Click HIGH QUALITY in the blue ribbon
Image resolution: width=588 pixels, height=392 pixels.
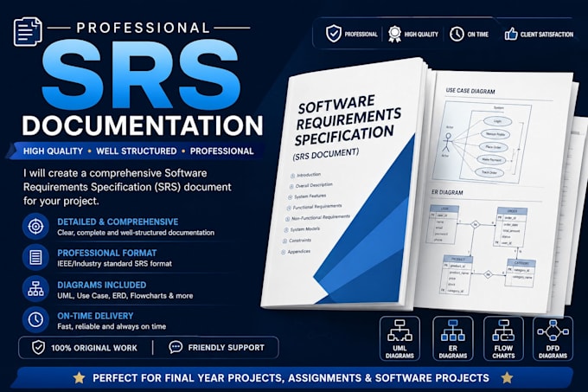click(x=53, y=151)
